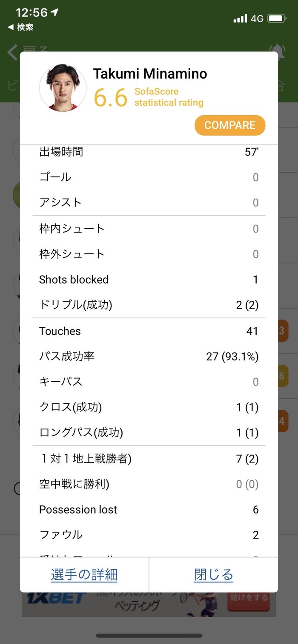Tap SofaScore statistical rating label
The height and width of the screenshot is (644, 298).
click(169, 97)
